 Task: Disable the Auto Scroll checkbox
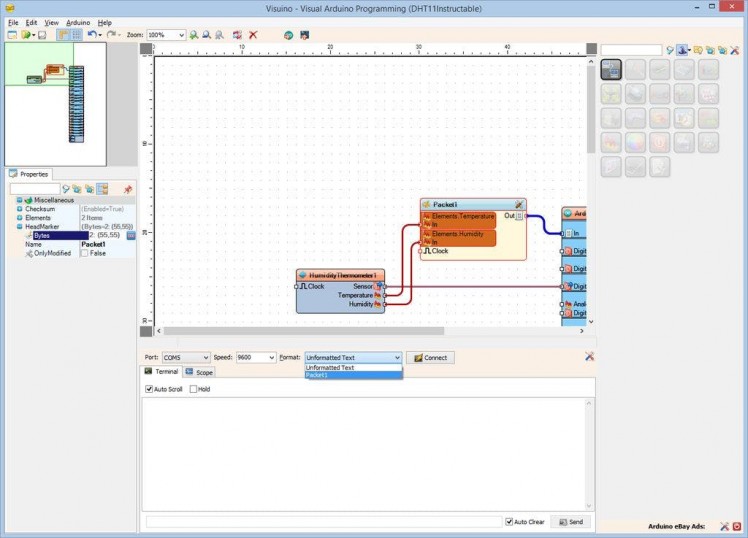[x=150, y=389]
